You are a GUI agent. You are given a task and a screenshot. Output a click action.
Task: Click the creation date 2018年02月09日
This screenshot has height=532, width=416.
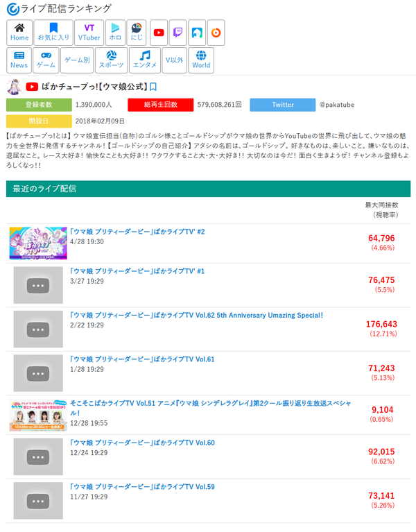[x=100, y=121]
